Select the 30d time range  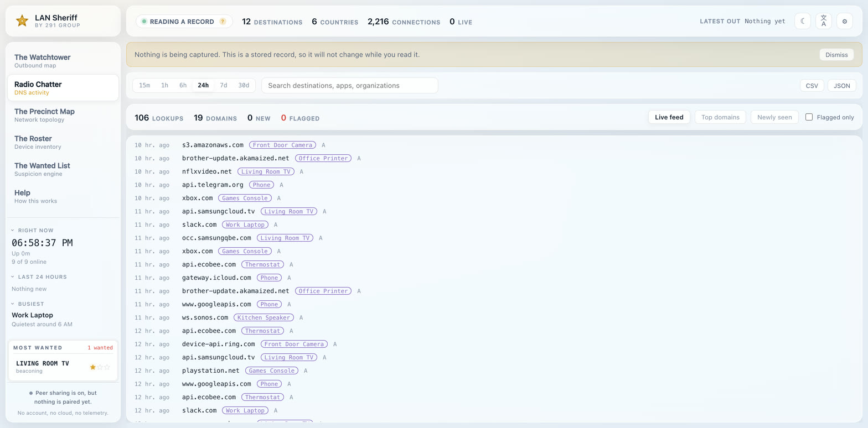coord(244,85)
